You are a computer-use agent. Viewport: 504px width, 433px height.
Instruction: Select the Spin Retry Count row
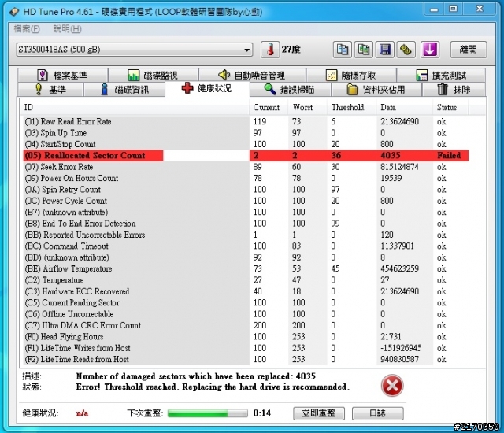246,190
